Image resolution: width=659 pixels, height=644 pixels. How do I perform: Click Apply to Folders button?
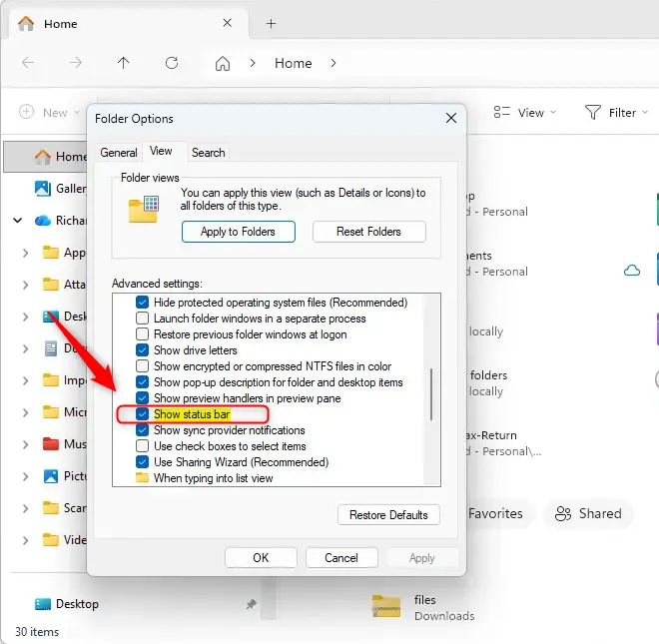coord(239,232)
